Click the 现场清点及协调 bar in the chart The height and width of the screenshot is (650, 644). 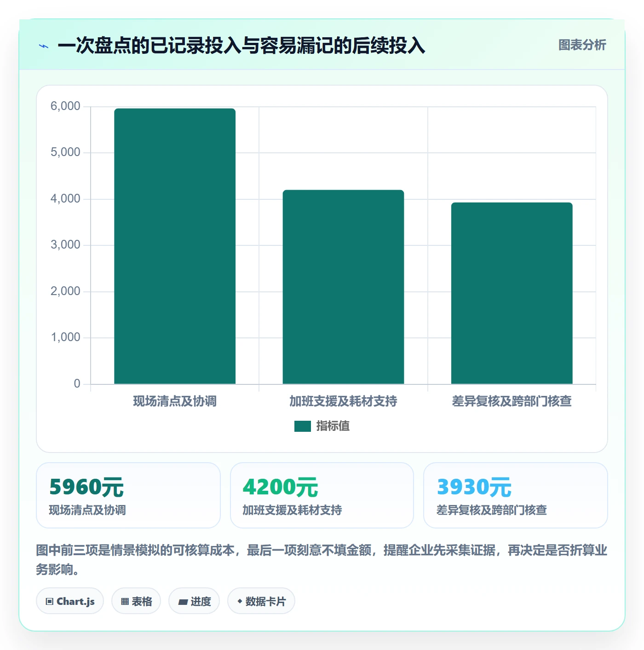pyautogui.click(x=175, y=246)
